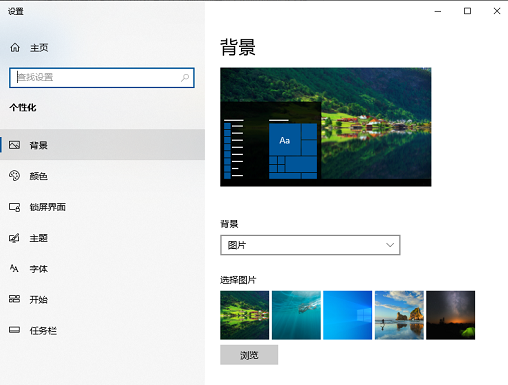Screen dimensions: 508x385
Task: Click the Home (主页) house icon
Action: (15, 48)
